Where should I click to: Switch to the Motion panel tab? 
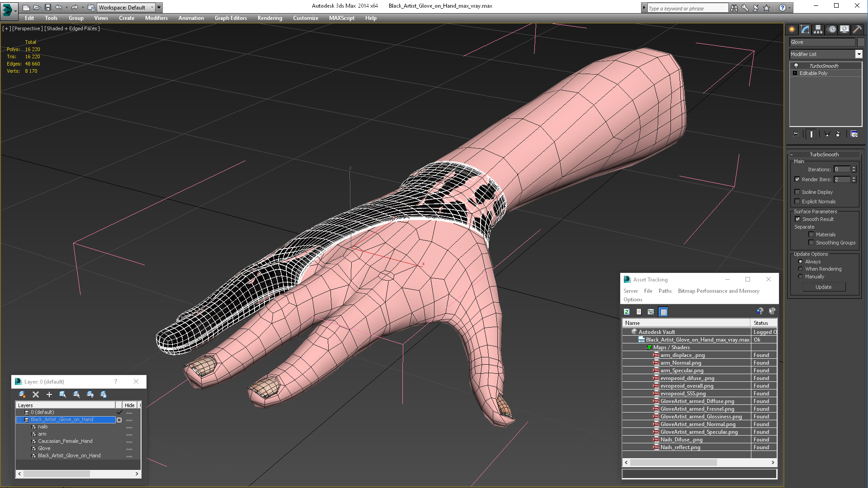pyautogui.click(x=831, y=29)
